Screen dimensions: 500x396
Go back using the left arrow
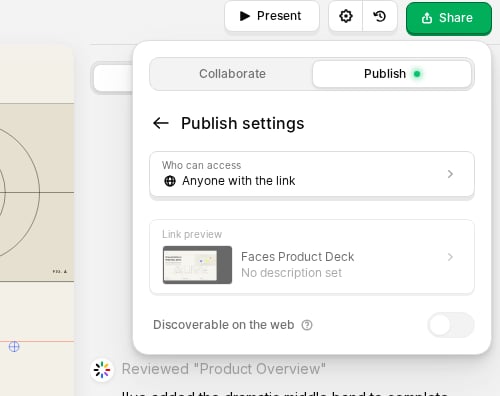[161, 123]
